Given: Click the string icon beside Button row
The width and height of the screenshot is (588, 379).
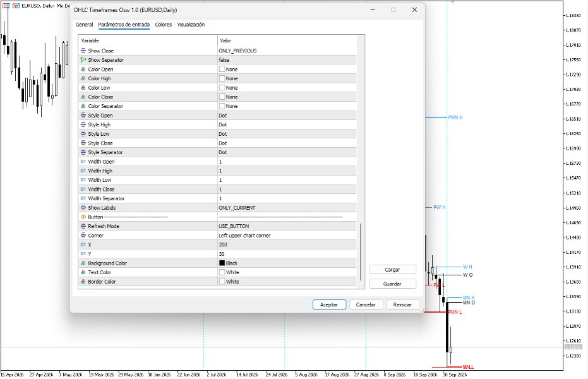Looking at the screenshot, I should [x=83, y=217].
